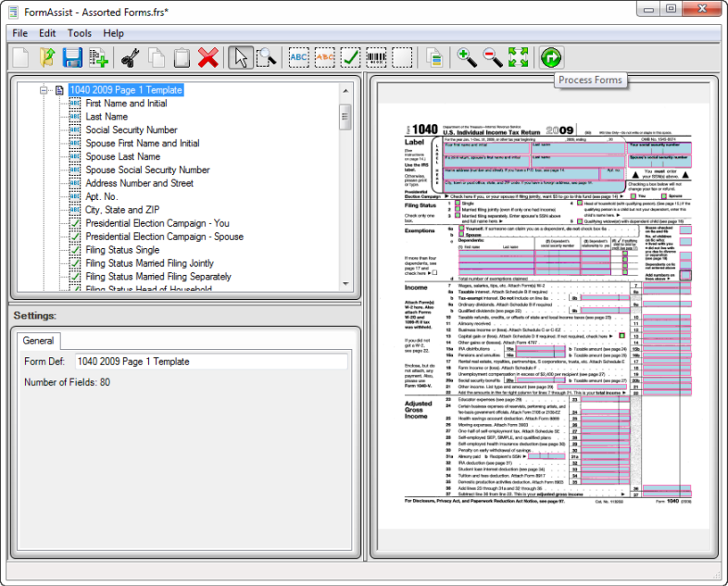728x586 pixels.
Task: Select the Social Security Number field
Action: pos(132,131)
